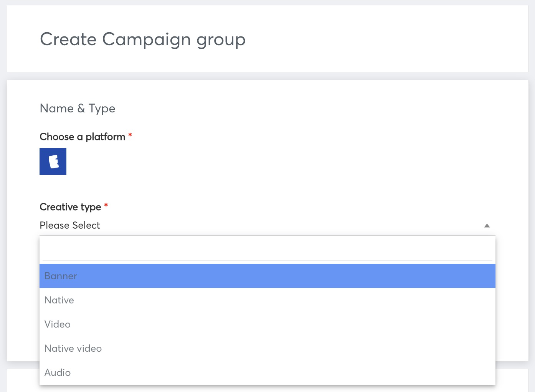Click the divider line under the dropdown search box
Screen dimensions: 535x392
pyautogui.click(x=267, y=260)
